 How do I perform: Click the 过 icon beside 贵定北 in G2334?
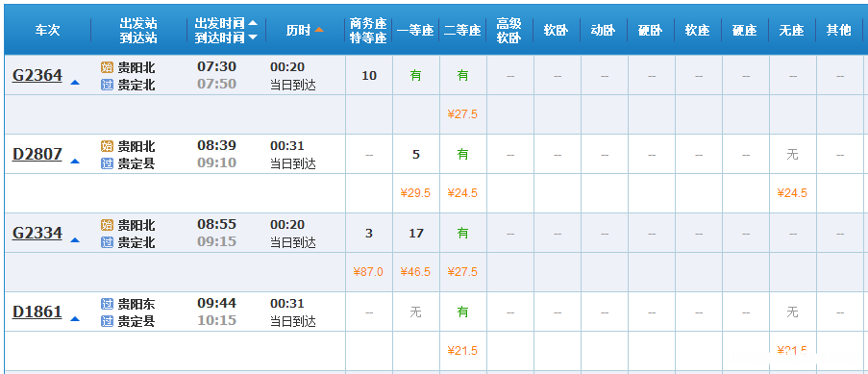click(x=107, y=242)
